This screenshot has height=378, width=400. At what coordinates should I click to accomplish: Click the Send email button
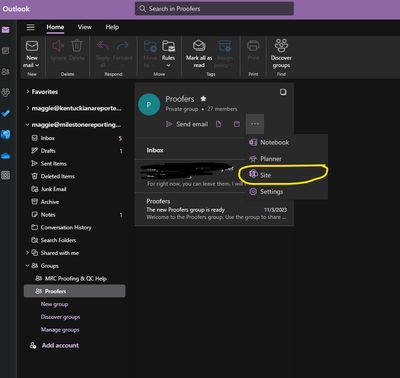coord(187,124)
